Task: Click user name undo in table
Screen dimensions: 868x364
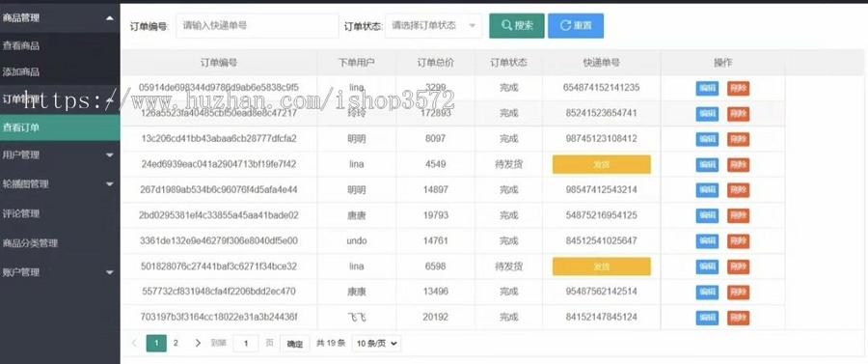Action: [357, 241]
